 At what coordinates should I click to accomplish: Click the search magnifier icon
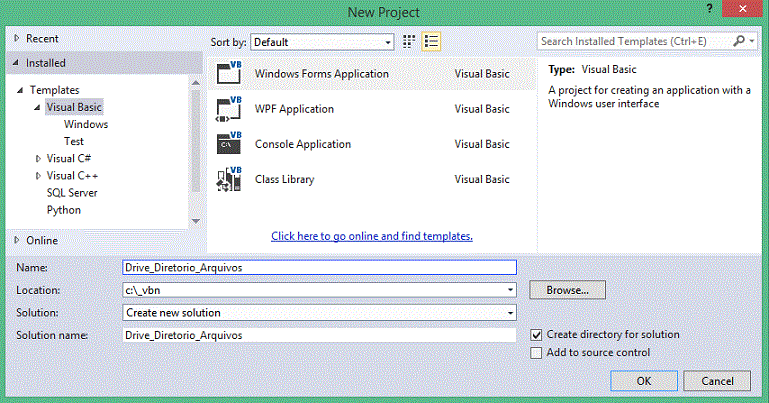coord(739,41)
